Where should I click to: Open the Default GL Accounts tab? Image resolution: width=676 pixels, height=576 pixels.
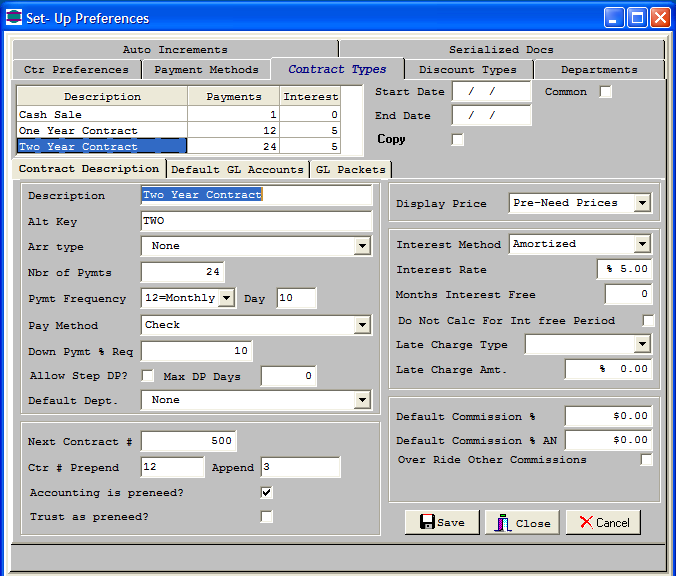click(x=237, y=170)
